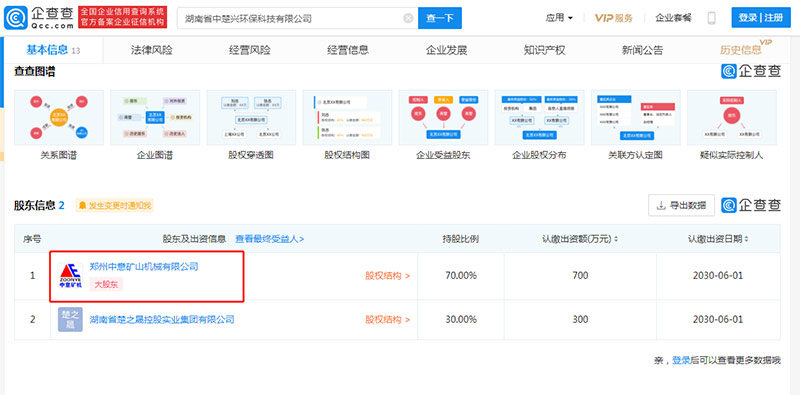The width and height of the screenshot is (800, 395).
Task: Switch to the 新闻公告 tab
Action: [x=643, y=50]
